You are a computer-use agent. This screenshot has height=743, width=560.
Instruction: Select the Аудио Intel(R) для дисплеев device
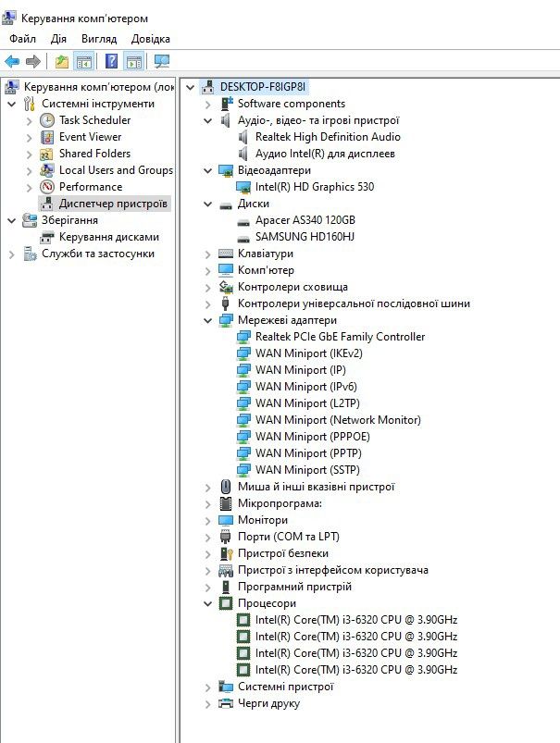coord(325,154)
